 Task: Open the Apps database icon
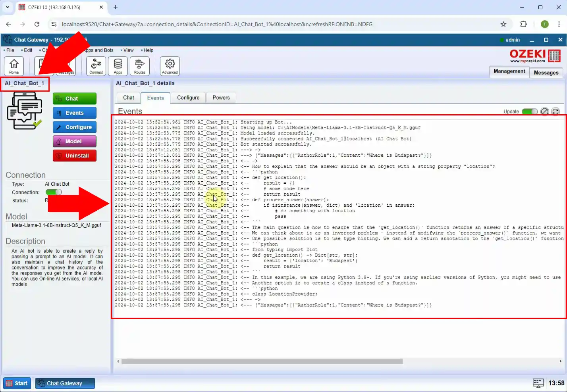coord(118,66)
